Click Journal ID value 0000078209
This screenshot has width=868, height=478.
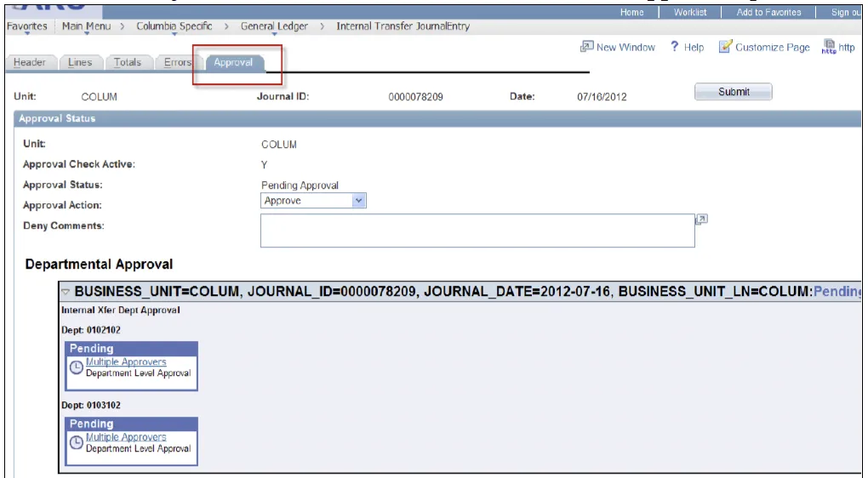416,97
